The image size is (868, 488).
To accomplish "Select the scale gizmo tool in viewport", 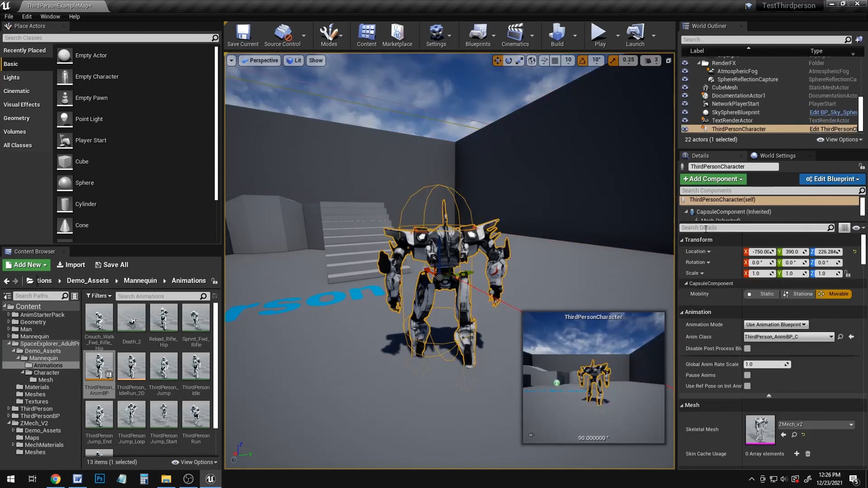I will click(x=519, y=61).
